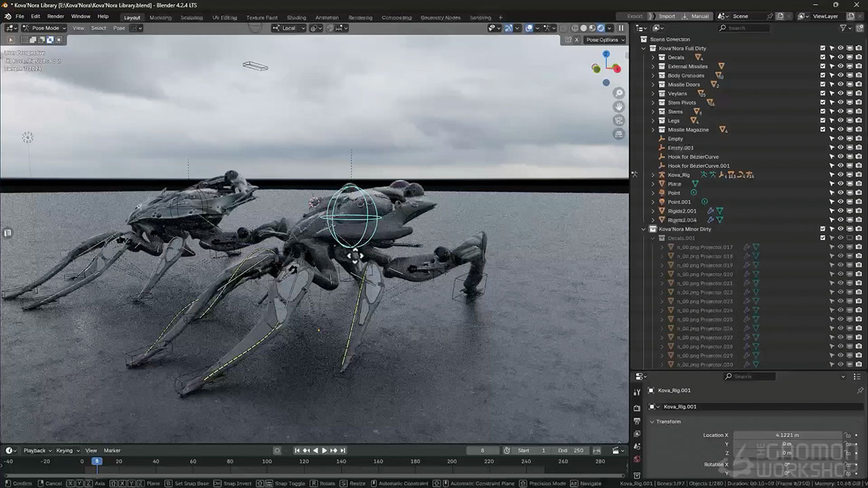
Task: Open the outliner filter funnel
Action: click(843, 28)
